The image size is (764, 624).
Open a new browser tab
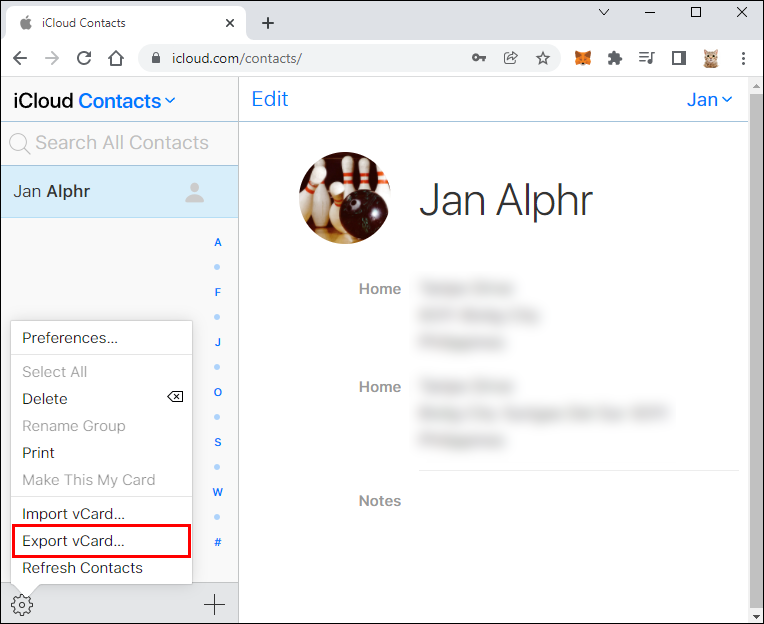tap(267, 23)
